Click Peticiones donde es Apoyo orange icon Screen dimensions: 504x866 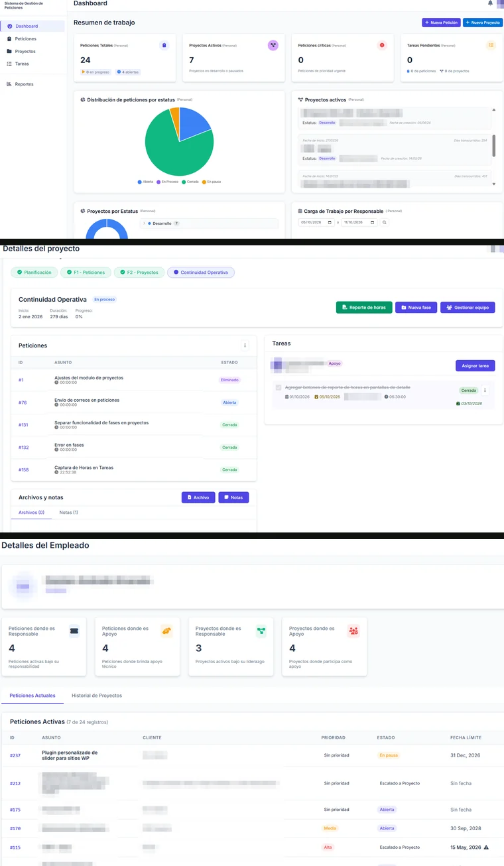166,632
